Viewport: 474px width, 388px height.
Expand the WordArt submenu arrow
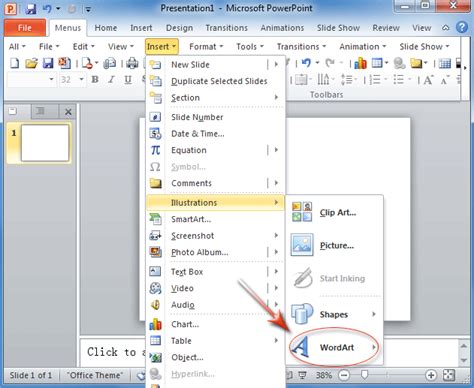(x=374, y=347)
